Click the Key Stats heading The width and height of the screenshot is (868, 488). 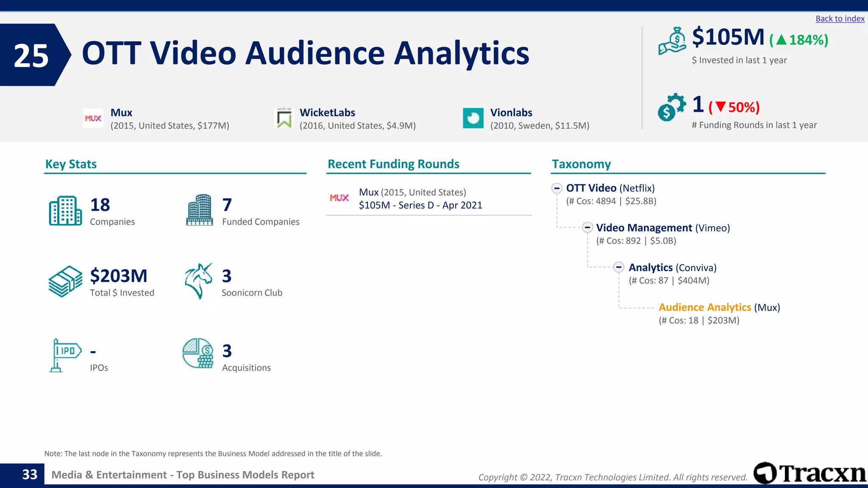coord(71,164)
